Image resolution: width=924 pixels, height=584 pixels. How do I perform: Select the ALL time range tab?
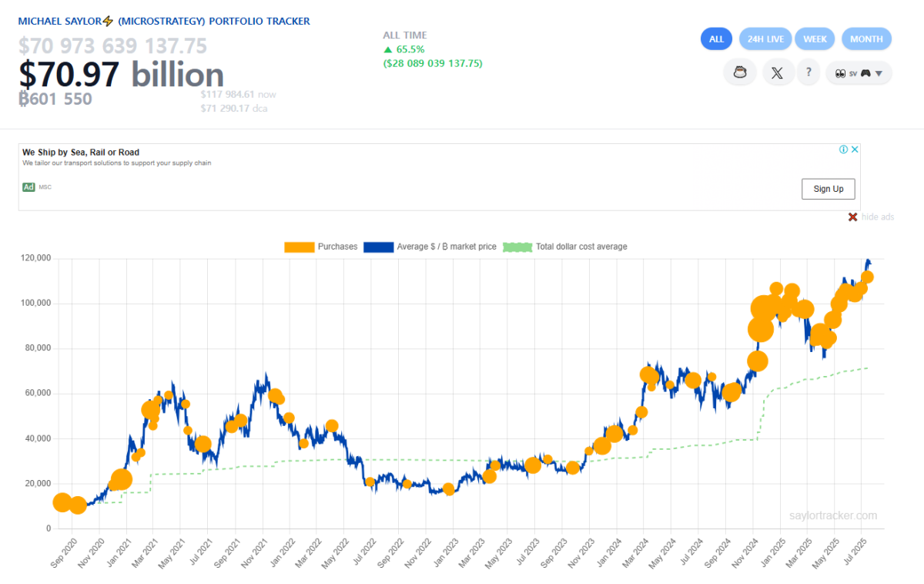point(716,39)
